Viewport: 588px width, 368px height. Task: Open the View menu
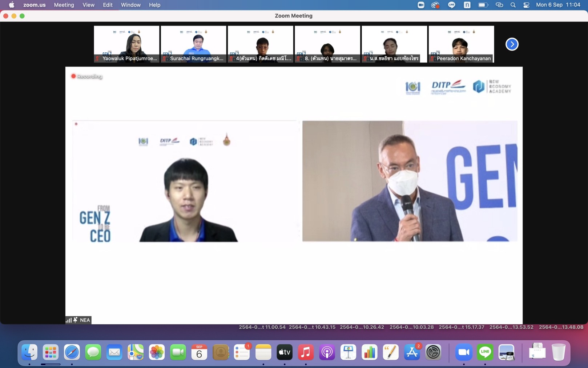point(88,5)
